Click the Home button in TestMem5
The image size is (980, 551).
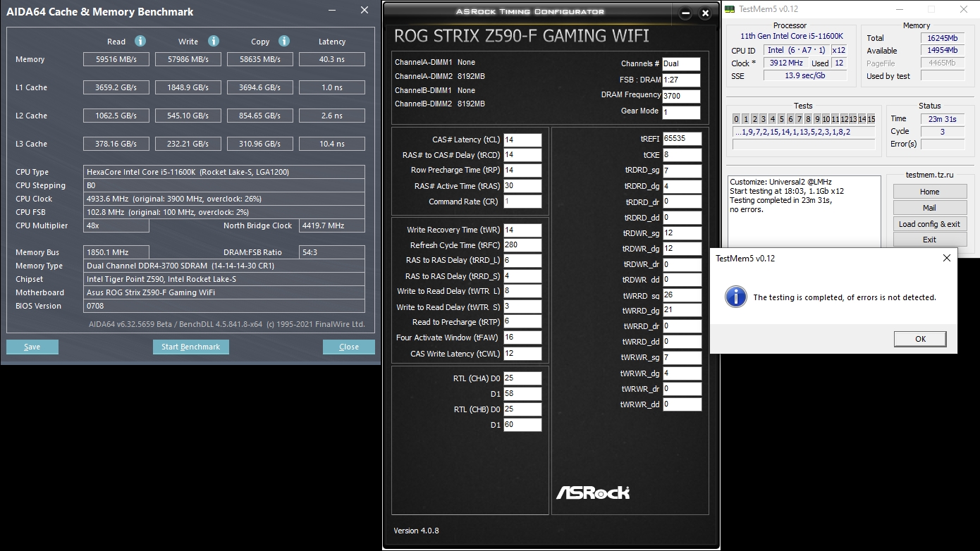point(929,192)
